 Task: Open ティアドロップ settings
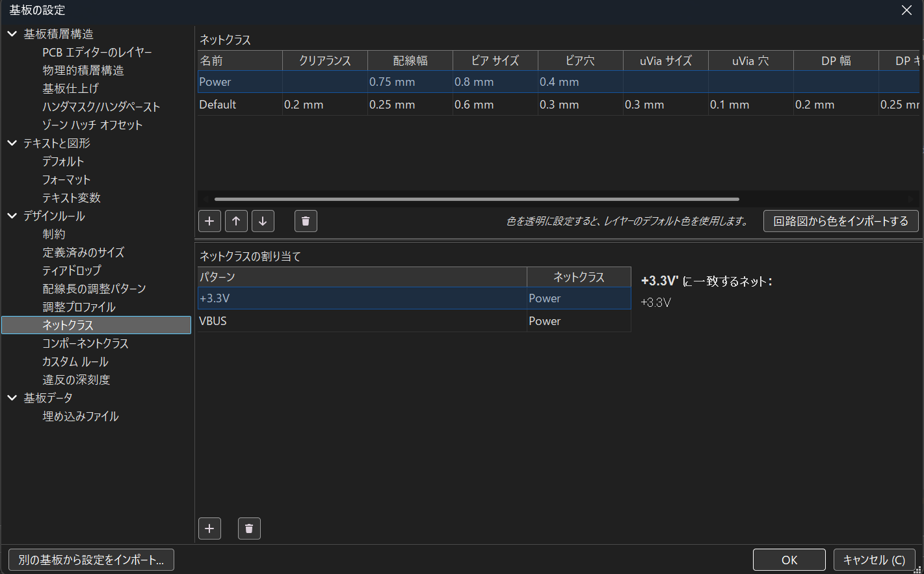[x=72, y=270]
